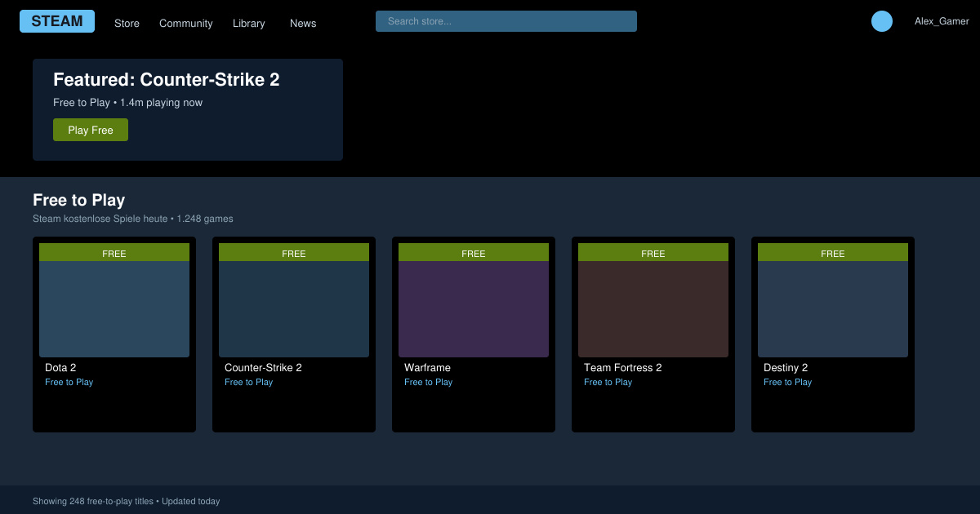This screenshot has width=980, height=514.
Task: Click 'Steam kostenlose Spiele heute' subtitle text
Action: coord(100,219)
